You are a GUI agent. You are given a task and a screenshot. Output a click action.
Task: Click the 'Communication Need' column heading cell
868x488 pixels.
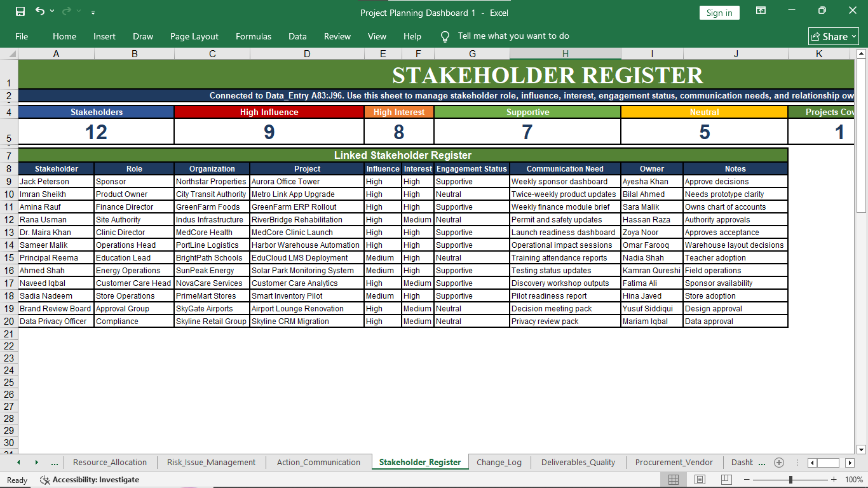pos(565,169)
